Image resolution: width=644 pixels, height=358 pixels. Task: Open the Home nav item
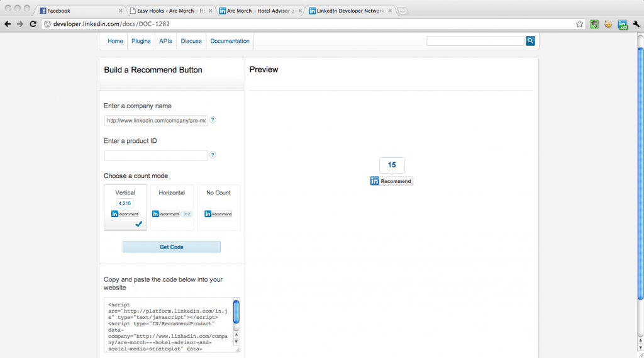click(x=115, y=41)
